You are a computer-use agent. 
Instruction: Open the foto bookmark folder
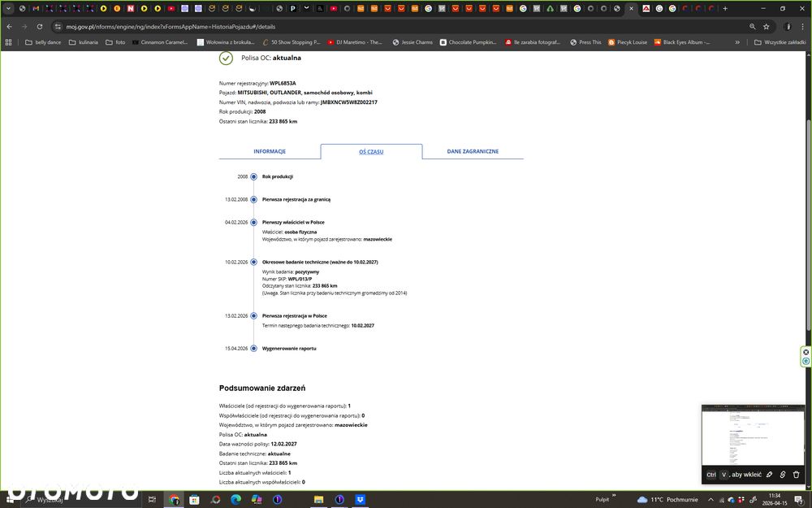[115, 42]
